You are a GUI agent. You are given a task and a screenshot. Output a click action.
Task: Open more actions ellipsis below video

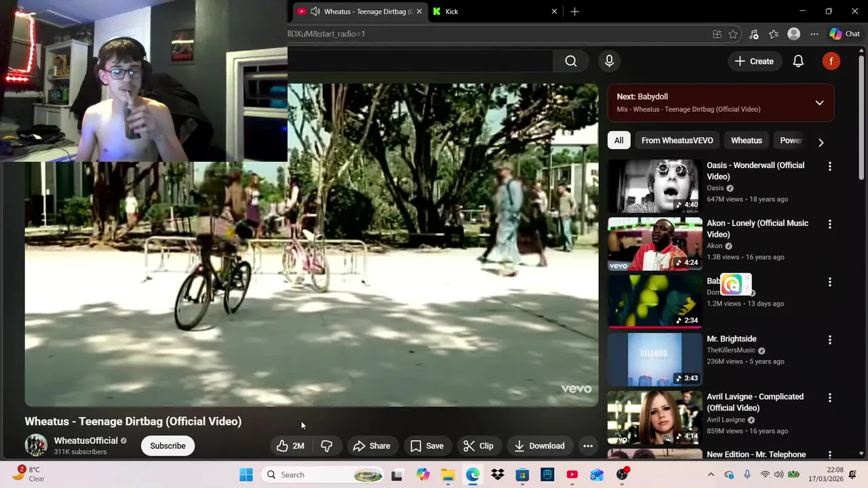588,445
